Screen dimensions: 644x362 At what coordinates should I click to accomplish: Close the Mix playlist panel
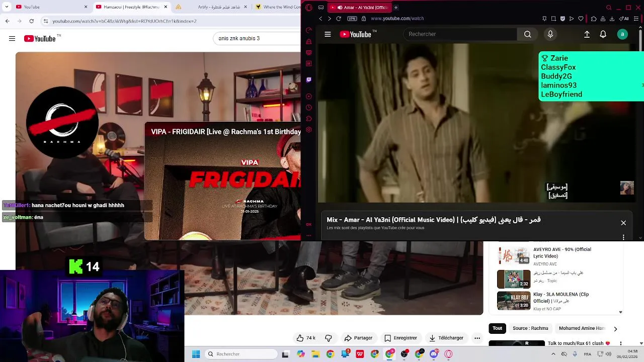click(623, 223)
